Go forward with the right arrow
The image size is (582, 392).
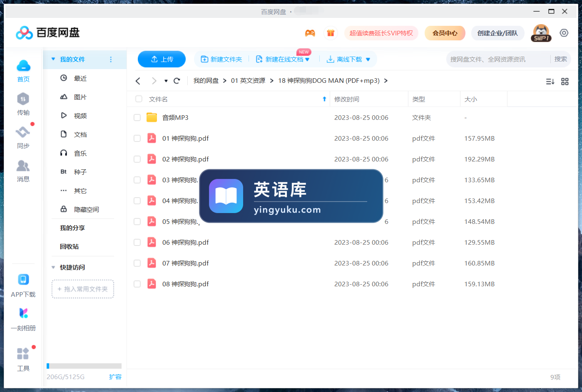pyautogui.click(x=154, y=81)
